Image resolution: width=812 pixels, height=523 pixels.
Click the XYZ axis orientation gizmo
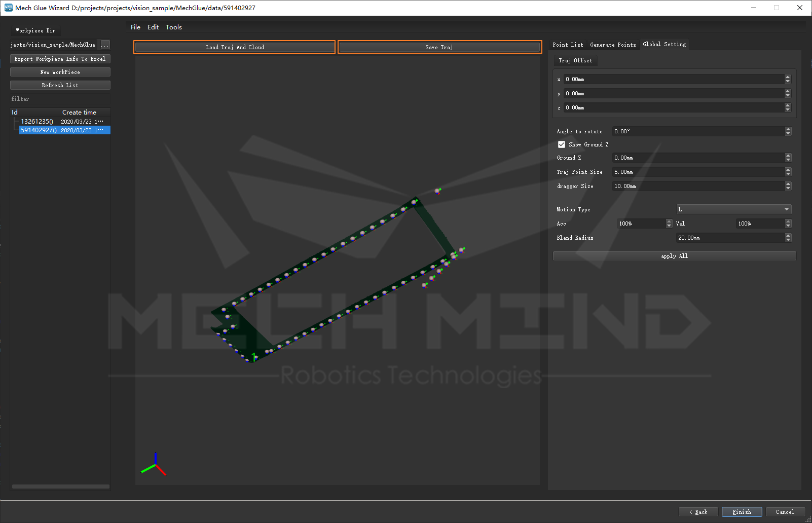(154, 464)
